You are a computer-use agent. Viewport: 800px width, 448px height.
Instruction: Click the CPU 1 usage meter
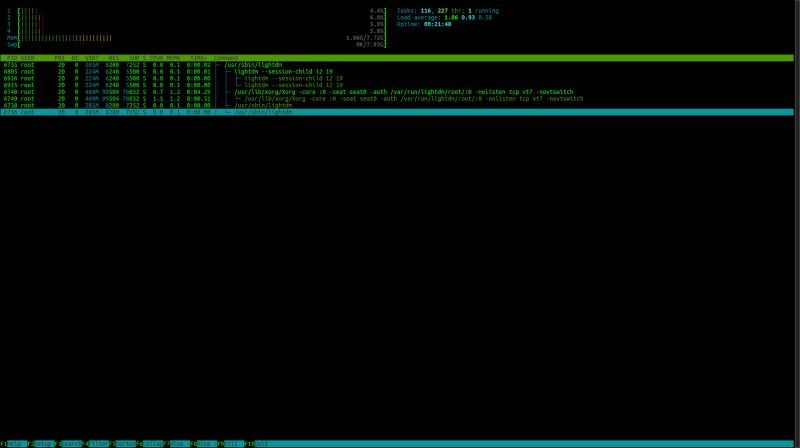tap(196, 11)
